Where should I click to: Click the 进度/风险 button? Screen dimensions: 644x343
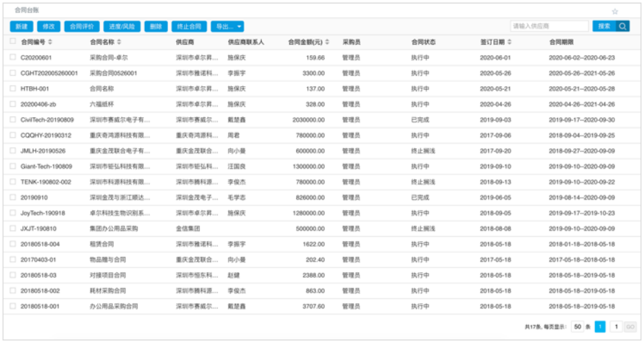click(122, 26)
